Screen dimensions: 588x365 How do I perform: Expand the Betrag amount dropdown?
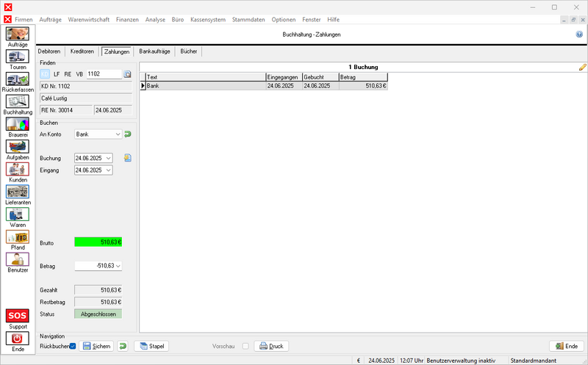[x=118, y=266]
